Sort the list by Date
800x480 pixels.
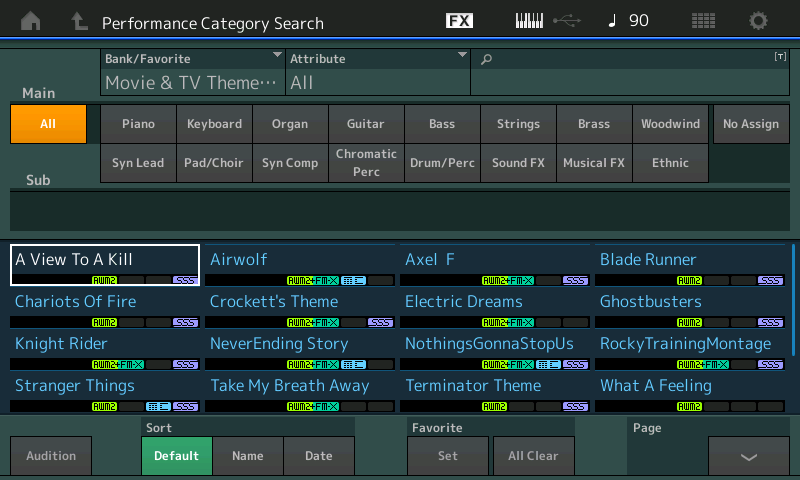[x=319, y=456]
